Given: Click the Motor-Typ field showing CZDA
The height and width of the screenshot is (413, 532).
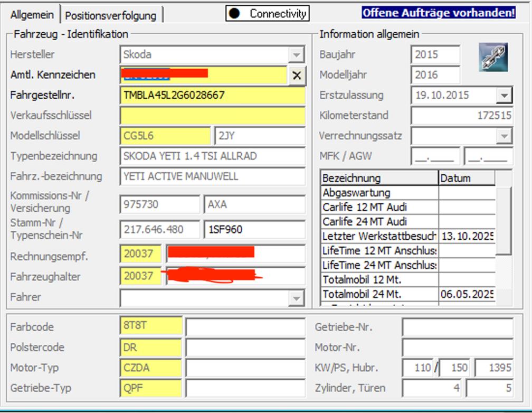Looking at the screenshot, I should coord(151,368).
